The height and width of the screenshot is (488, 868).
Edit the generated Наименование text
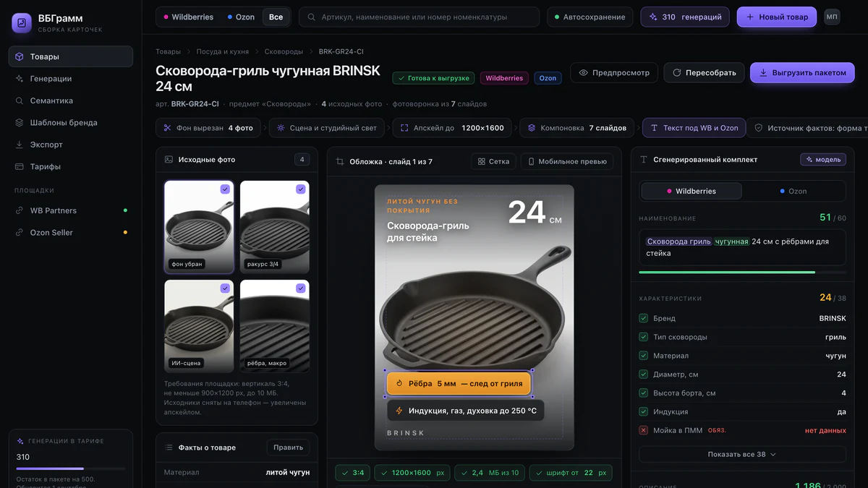click(742, 247)
